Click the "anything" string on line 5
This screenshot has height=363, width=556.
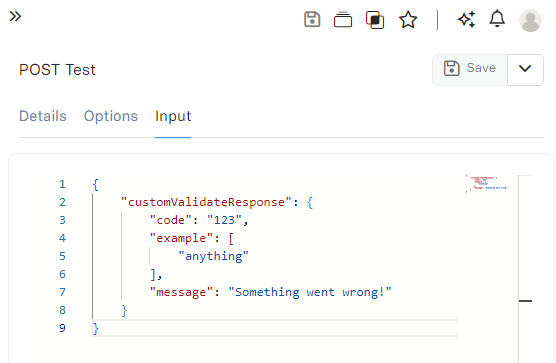213,256
